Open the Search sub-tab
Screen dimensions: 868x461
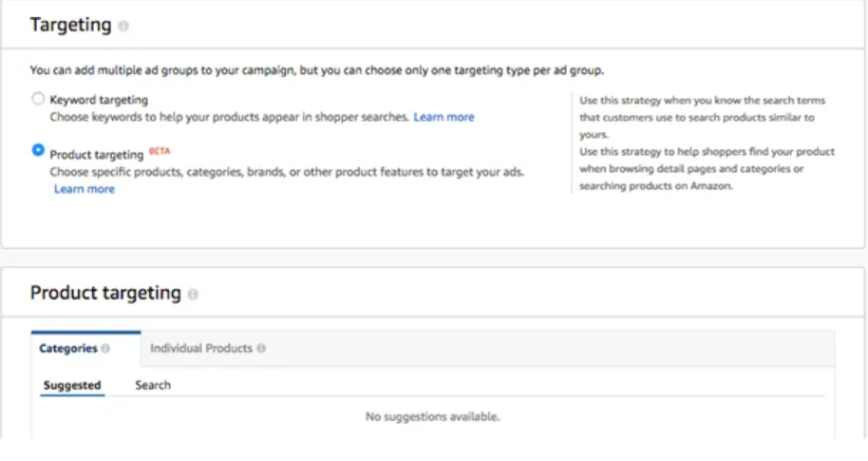click(153, 385)
